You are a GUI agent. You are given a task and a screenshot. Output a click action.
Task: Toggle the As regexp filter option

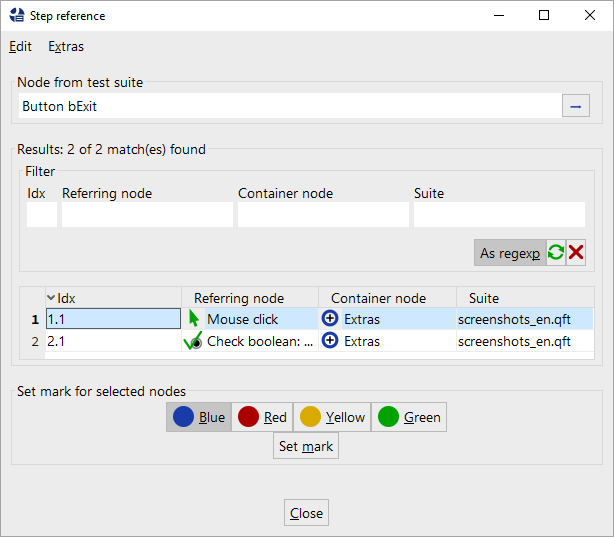tap(510, 253)
